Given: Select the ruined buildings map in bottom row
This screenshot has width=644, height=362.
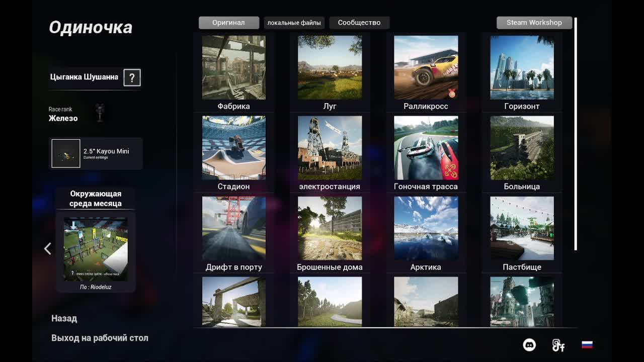Looking at the screenshot, I should click(426, 302).
